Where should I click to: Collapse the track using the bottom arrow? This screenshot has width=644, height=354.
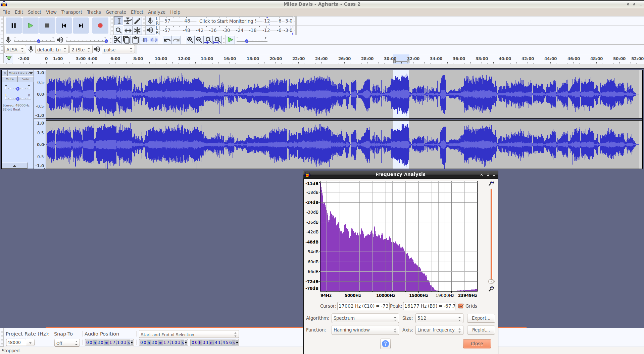tap(14, 166)
